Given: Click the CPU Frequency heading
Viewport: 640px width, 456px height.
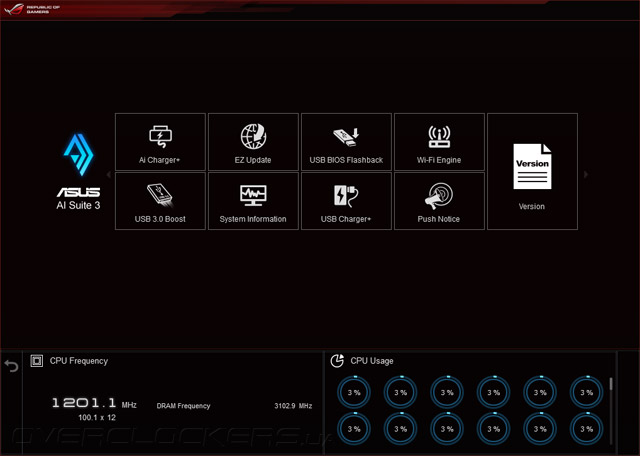Looking at the screenshot, I should [x=79, y=361].
